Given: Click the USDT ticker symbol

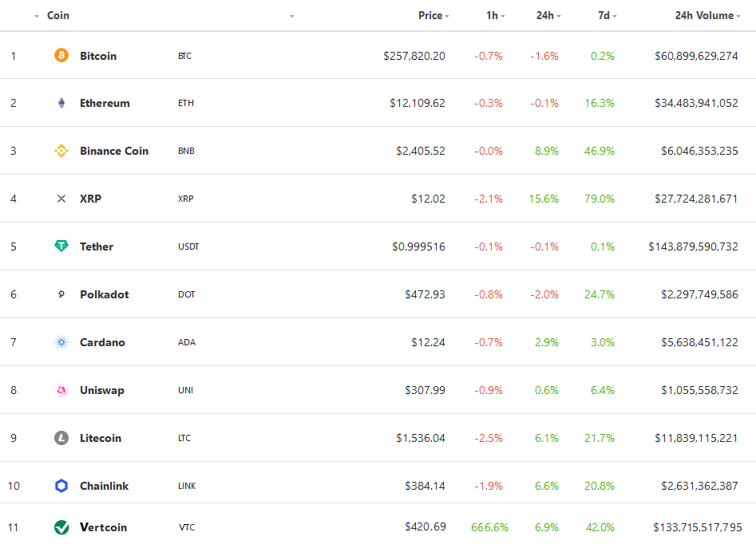Looking at the screenshot, I should pyautogui.click(x=188, y=246).
